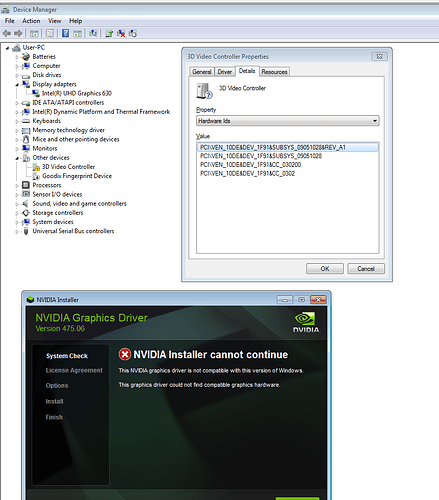439x500 pixels.
Task: Expand the Sensor I/O devices node
Action: 17,194
